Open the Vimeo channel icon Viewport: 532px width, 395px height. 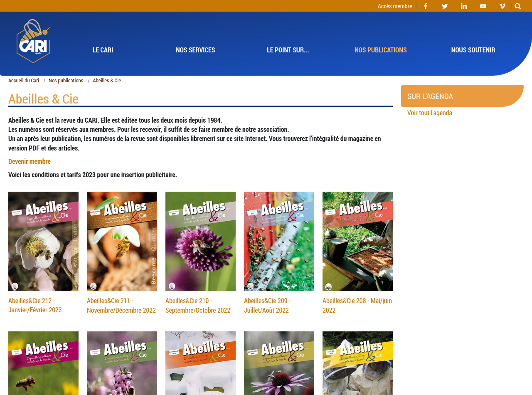pyautogui.click(x=502, y=6)
